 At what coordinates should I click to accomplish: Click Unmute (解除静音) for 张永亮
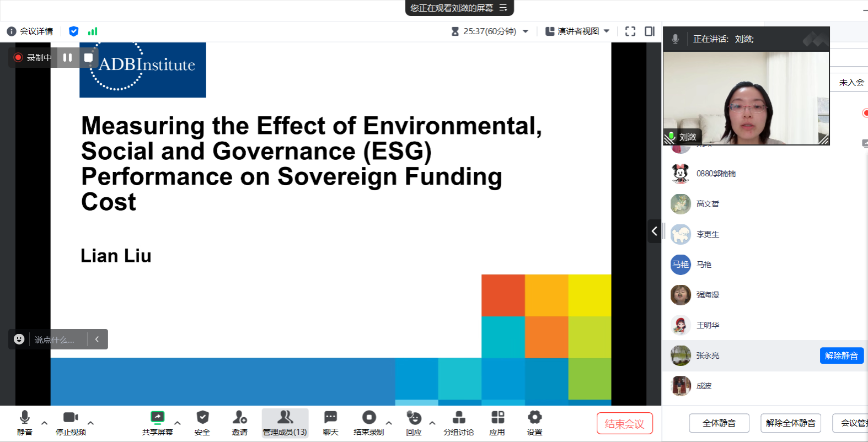click(841, 355)
